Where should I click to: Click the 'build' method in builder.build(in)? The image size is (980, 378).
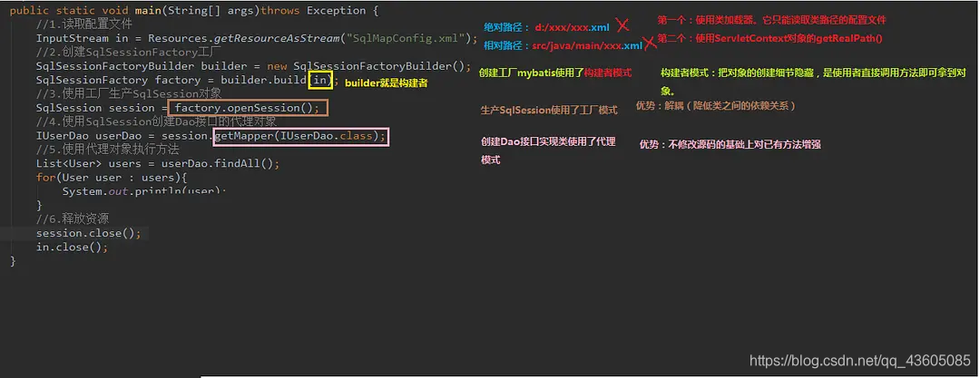pos(290,80)
